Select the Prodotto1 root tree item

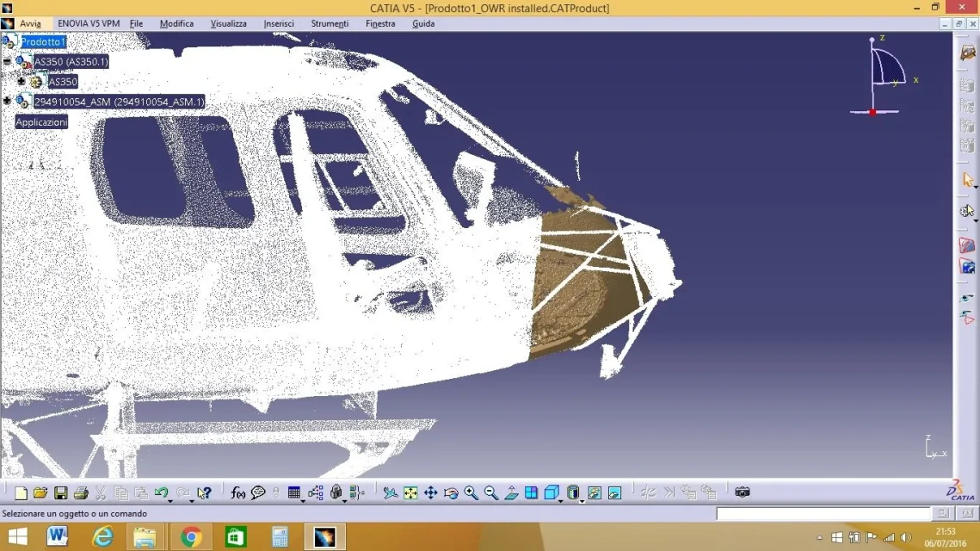(x=43, y=41)
